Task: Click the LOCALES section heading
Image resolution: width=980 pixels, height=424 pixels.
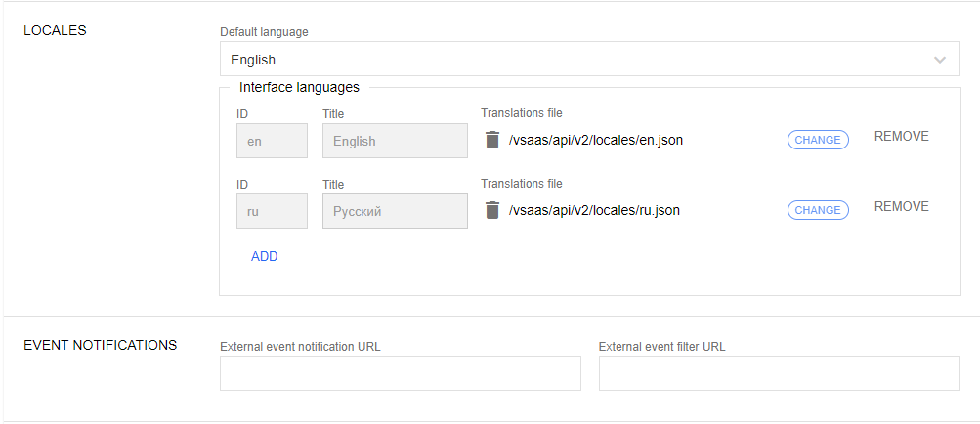Action: [55, 30]
